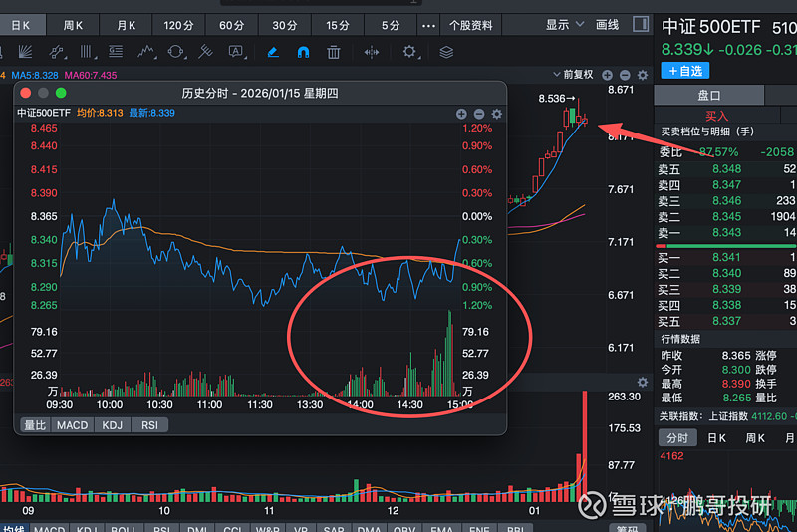The height and width of the screenshot is (532, 797).
Task: Click the 昨收 value 8.365
Action: 736,356
